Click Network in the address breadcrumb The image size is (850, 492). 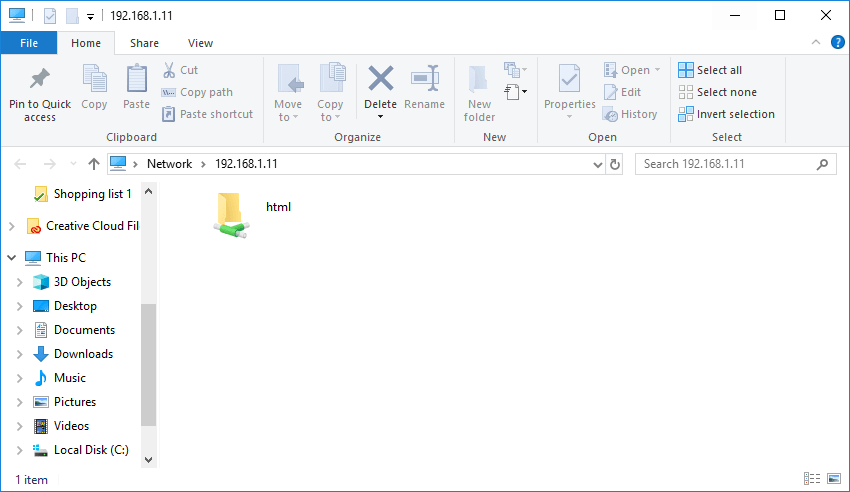[169, 164]
